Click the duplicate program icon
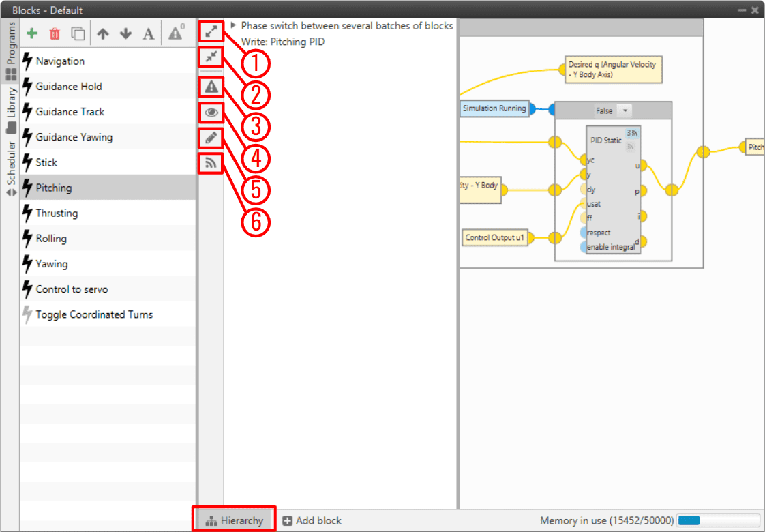The height and width of the screenshot is (532, 765). 78,33
